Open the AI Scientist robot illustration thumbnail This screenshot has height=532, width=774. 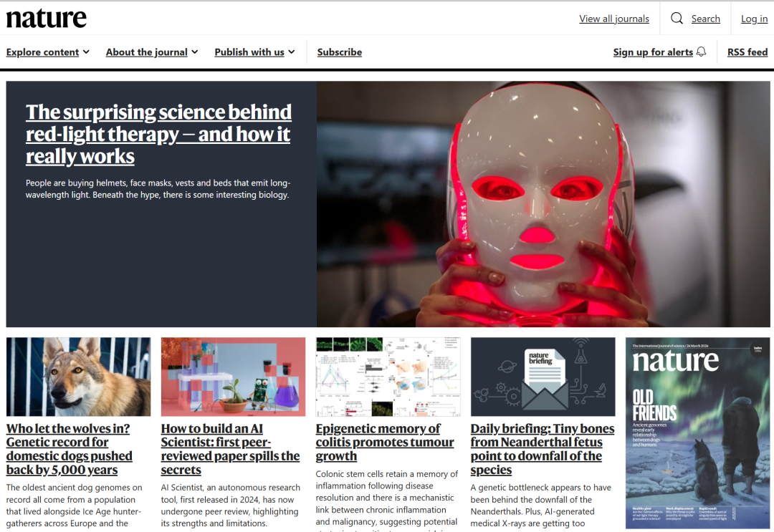(x=233, y=377)
